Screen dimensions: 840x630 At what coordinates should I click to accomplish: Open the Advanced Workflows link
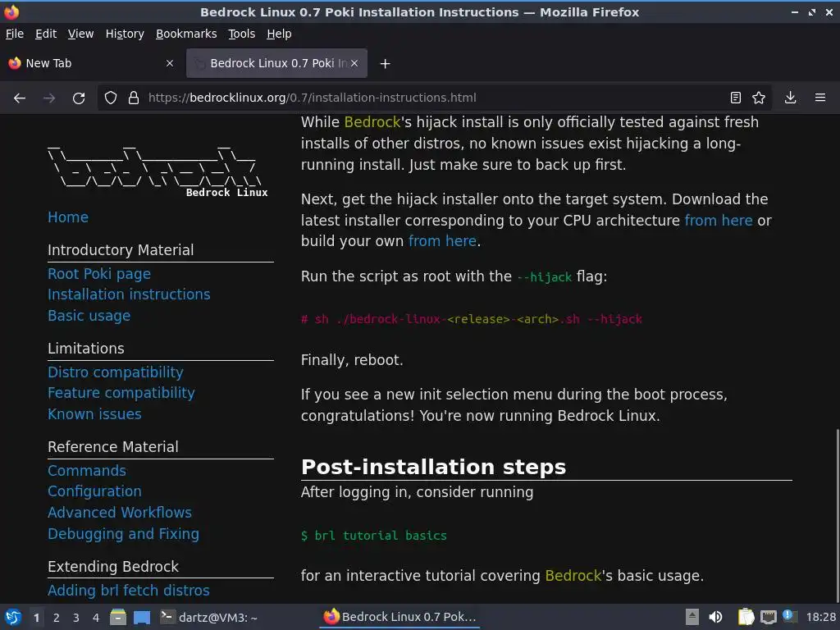pyautogui.click(x=120, y=513)
